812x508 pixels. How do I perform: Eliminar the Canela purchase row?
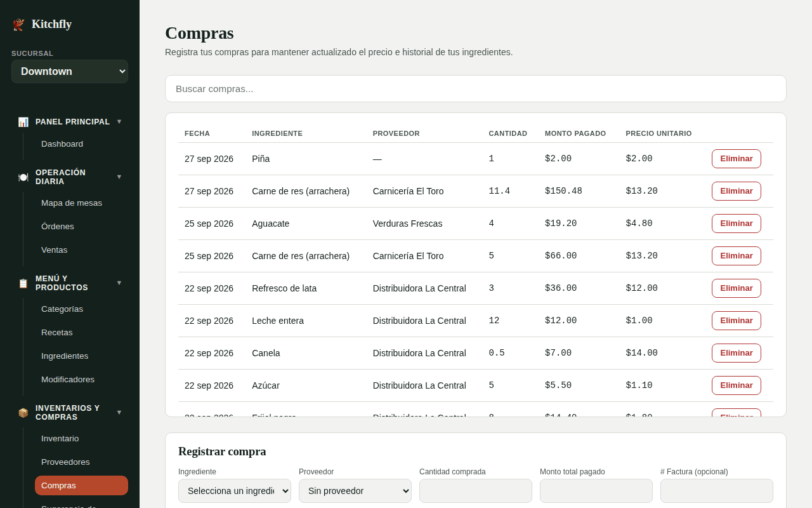coord(736,353)
